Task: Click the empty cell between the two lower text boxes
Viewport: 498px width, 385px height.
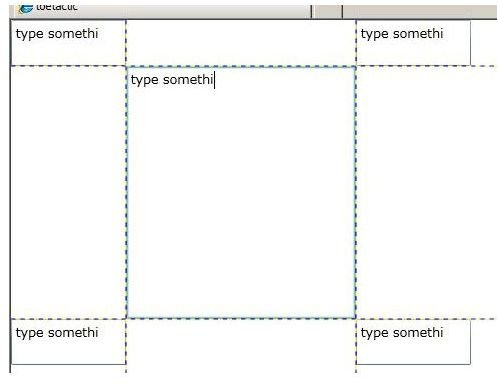Action: [x=241, y=345]
